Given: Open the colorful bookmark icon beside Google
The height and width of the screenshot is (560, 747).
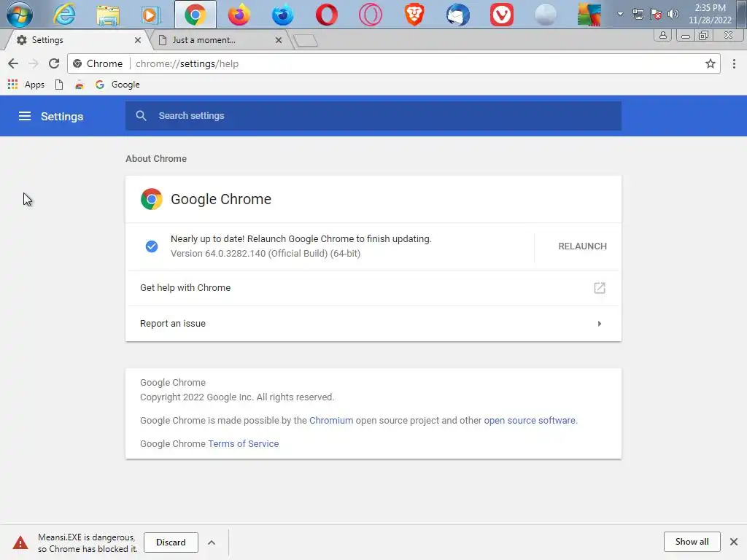Looking at the screenshot, I should click(x=79, y=85).
